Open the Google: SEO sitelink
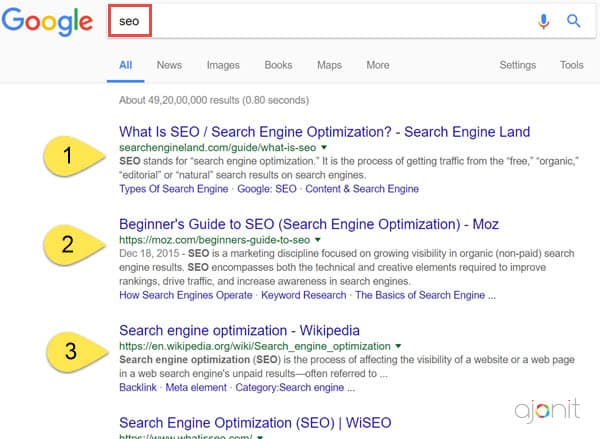This screenshot has width=600, height=439. [267, 189]
